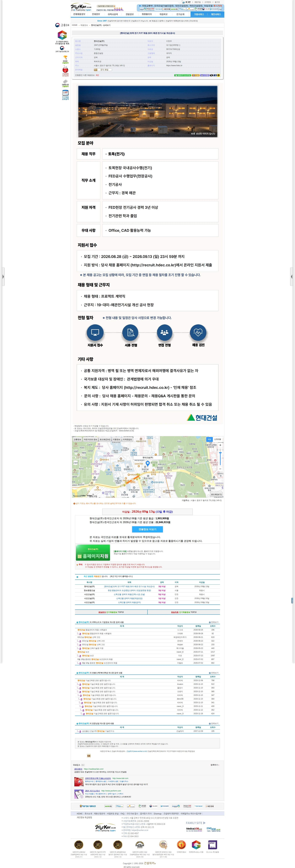The image size is (295, 868).
Task: Click HOME in breadcrumb
Action: point(75,25)
